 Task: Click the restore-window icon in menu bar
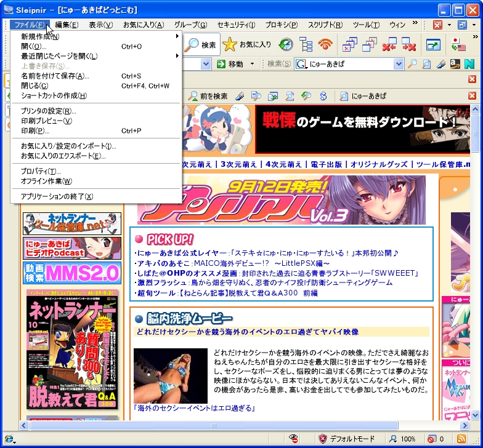tap(462, 25)
